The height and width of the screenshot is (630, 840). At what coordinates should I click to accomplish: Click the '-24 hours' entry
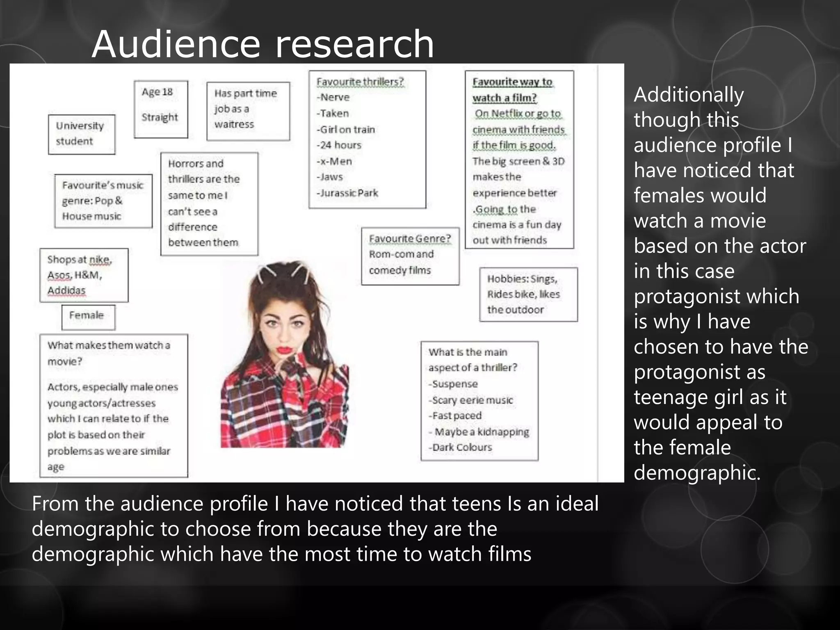(x=339, y=145)
